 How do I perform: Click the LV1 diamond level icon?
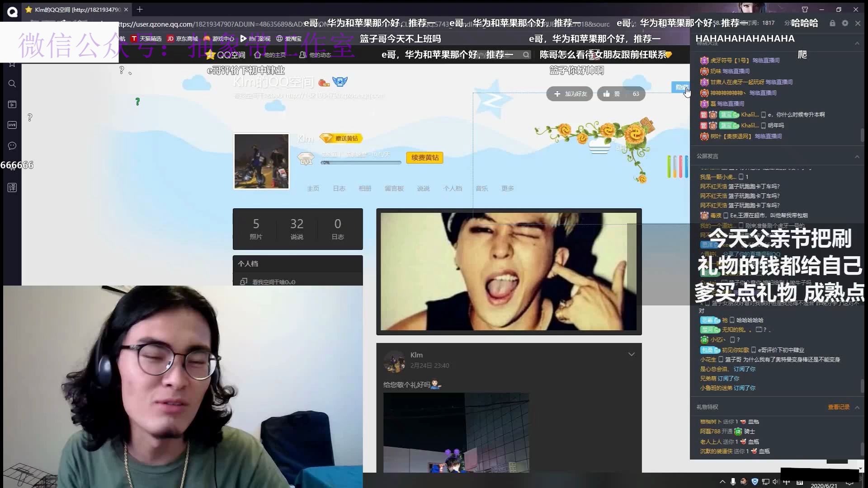click(306, 159)
